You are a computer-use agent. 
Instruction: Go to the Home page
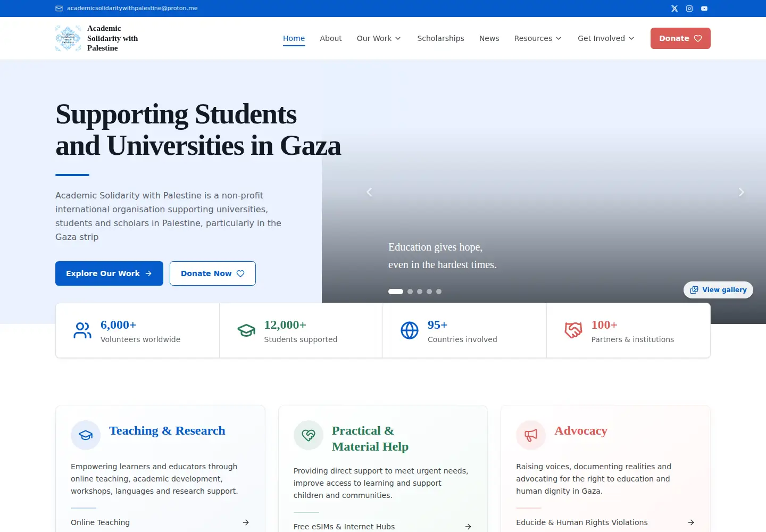[294, 38]
